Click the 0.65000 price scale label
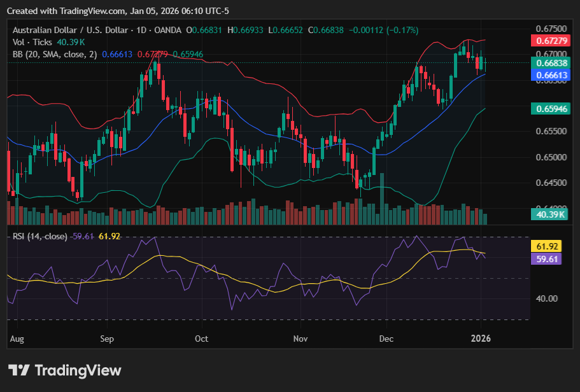The width and height of the screenshot is (580, 392). pos(551,157)
